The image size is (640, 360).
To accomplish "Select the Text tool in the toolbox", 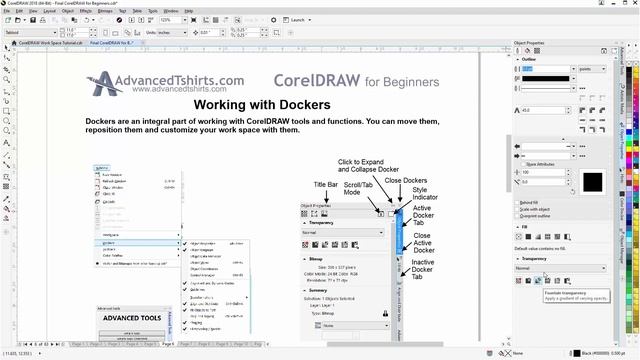I will click(x=6, y=143).
